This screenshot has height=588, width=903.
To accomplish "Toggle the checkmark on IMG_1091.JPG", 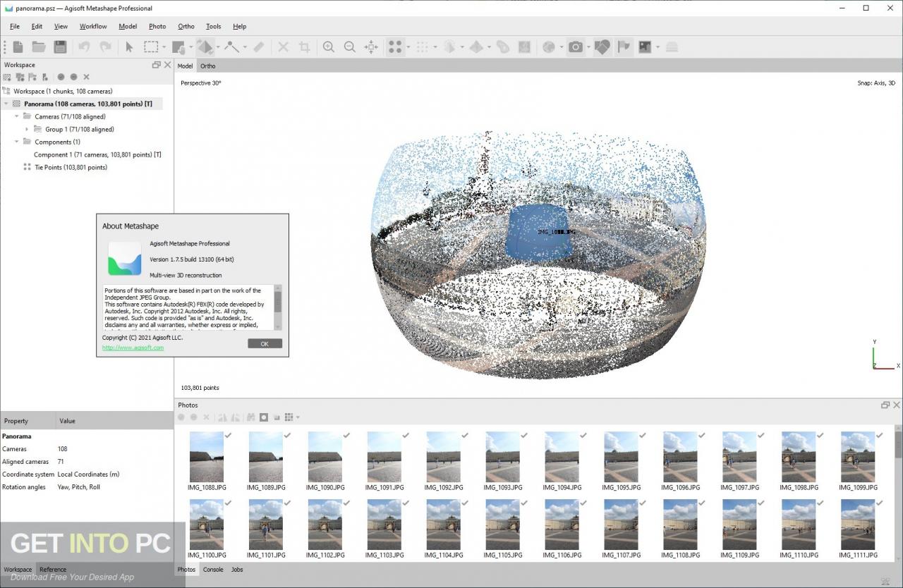I will click(x=406, y=436).
